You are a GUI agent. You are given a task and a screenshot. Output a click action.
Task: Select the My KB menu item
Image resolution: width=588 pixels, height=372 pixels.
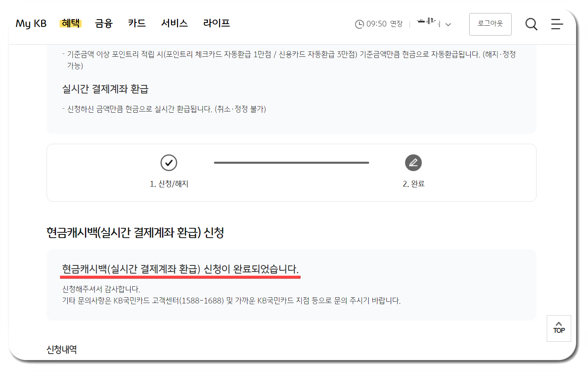tap(31, 24)
